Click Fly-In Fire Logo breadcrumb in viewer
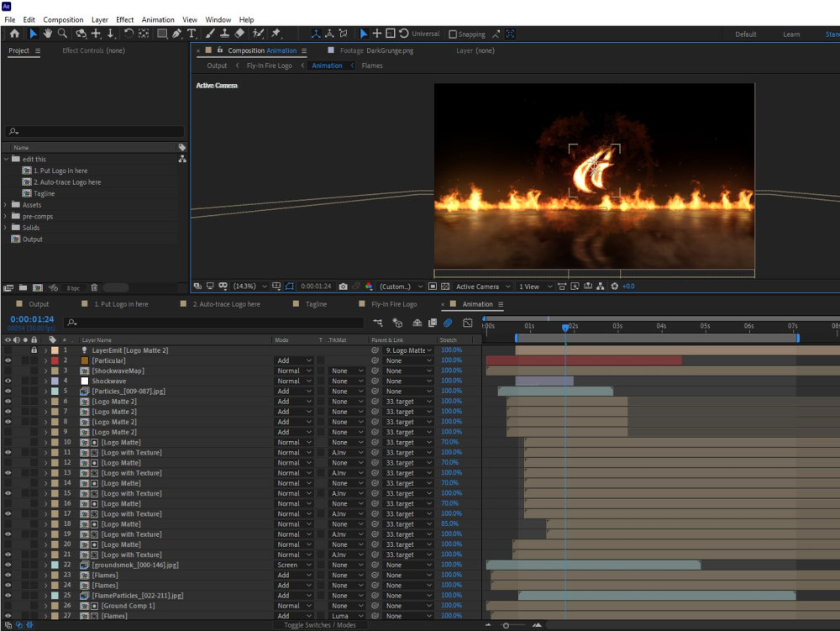 point(270,66)
